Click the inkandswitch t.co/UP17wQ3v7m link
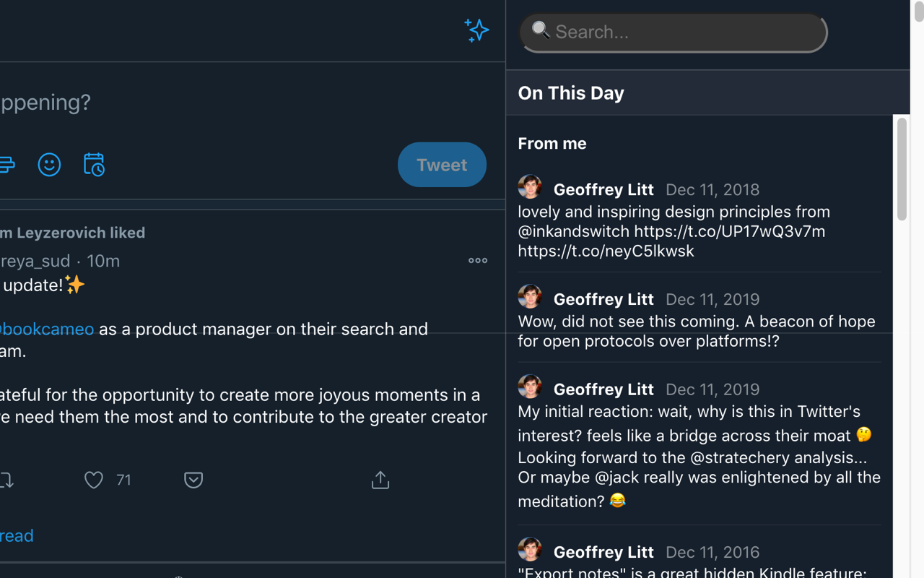 729,231
